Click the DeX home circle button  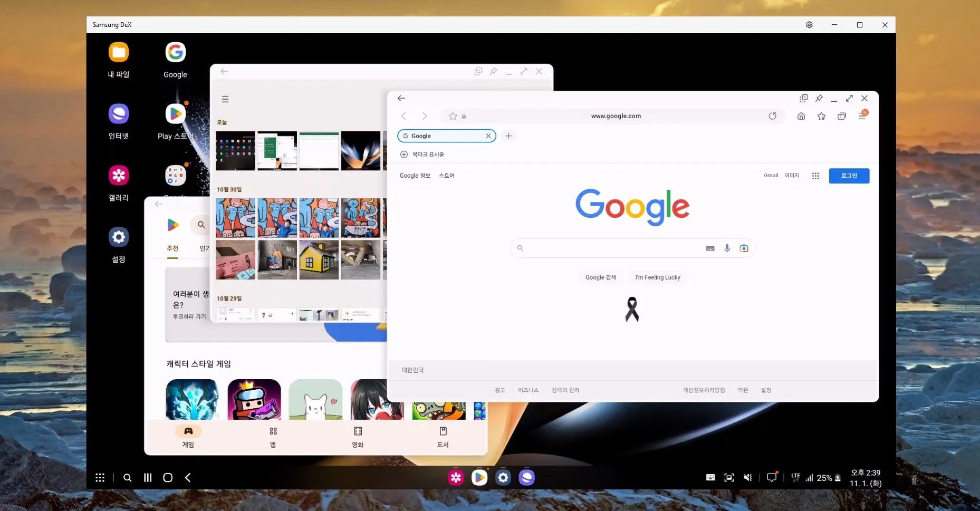tap(168, 478)
